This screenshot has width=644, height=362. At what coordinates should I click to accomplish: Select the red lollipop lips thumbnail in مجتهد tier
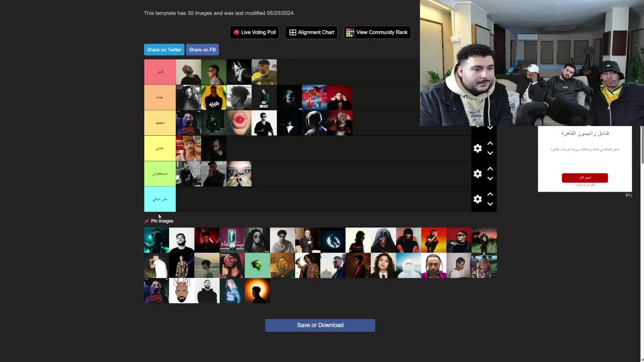coord(239,123)
